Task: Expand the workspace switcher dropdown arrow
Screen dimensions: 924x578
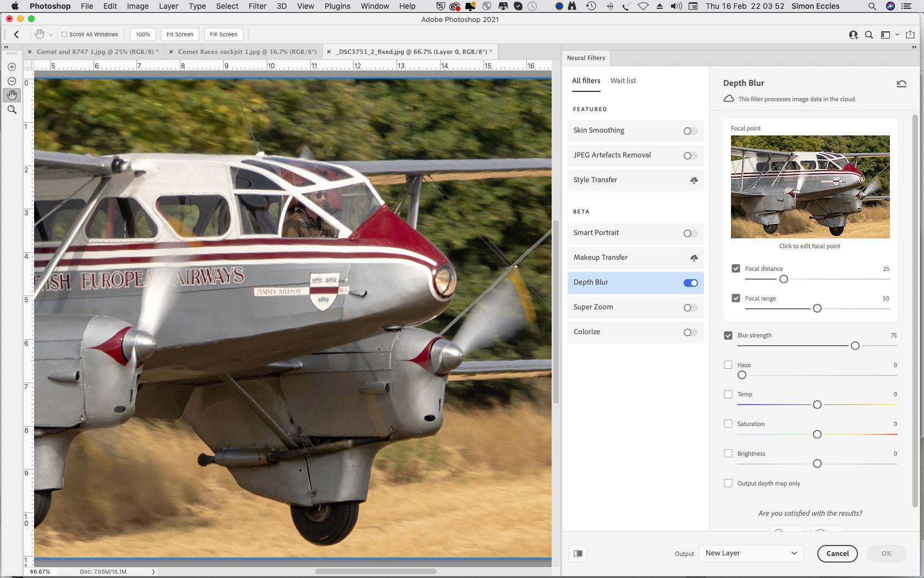Action: point(897,35)
